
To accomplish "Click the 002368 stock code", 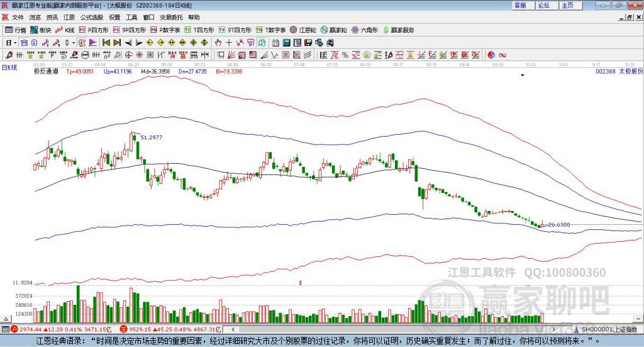I will pos(606,72).
